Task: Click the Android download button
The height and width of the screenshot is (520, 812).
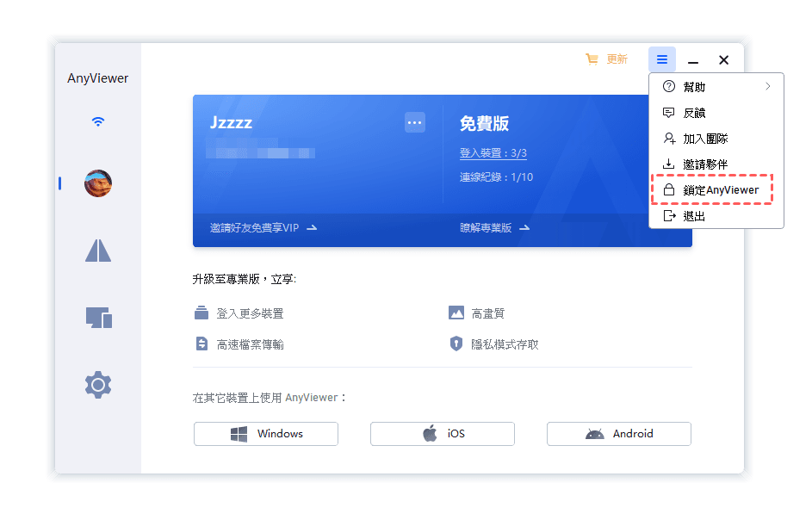Action: click(619, 434)
